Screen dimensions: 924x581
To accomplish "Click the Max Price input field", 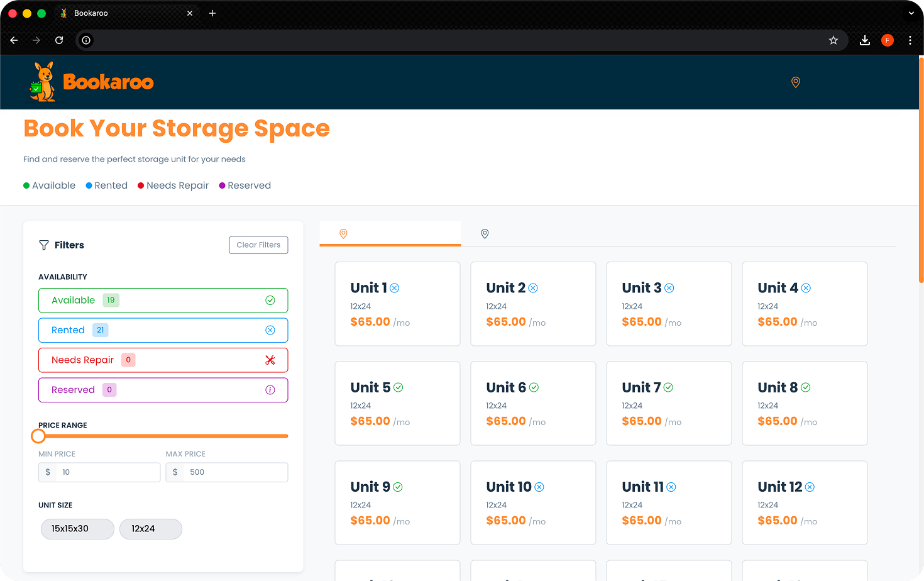I will 236,472.
